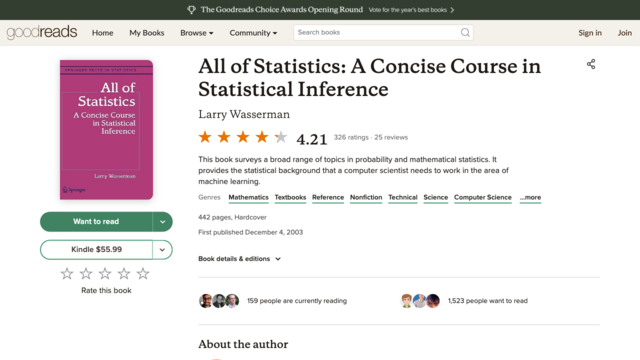The height and width of the screenshot is (360, 640).
Task: Rate this book three stars
Action: point(105,273)
